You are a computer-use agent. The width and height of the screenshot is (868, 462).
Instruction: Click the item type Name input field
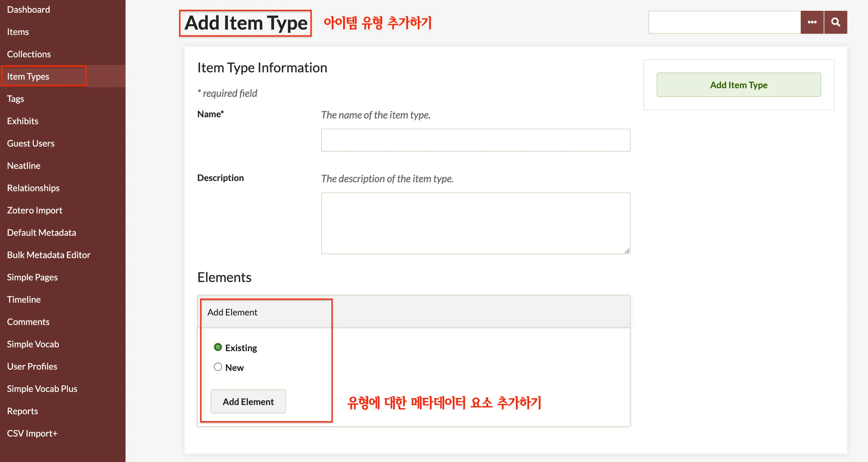(475, 140)
